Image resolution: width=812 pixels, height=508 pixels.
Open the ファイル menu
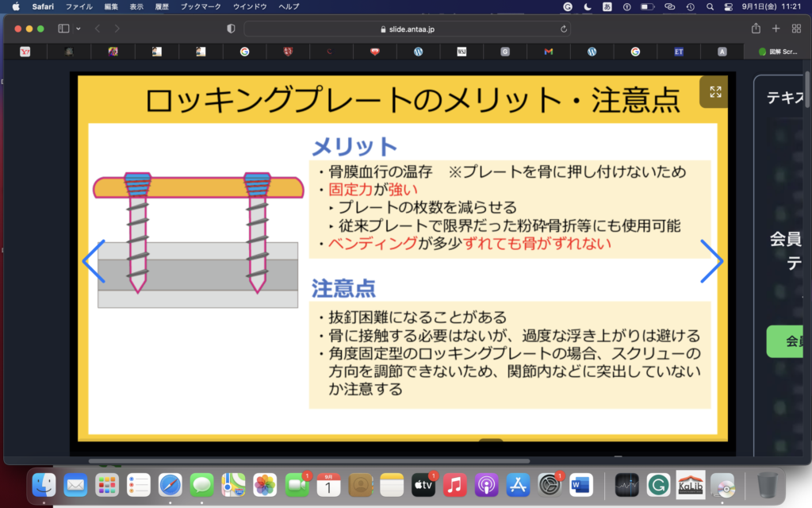pos(79,6)
